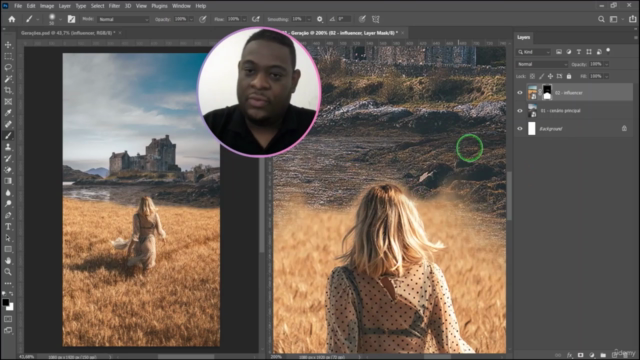Screen dimensions: 640x360
Task: Select the Brush tool in toolbox
Action: point(8,136)
